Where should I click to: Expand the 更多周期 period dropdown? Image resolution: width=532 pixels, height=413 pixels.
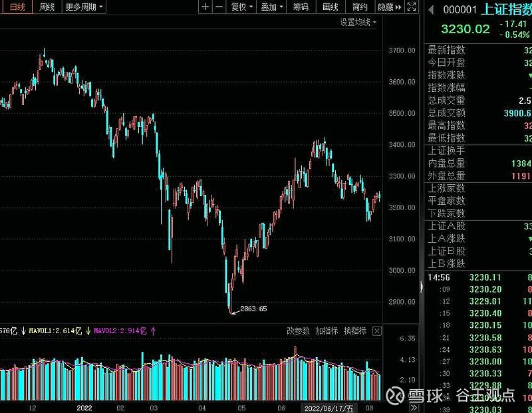84,7
